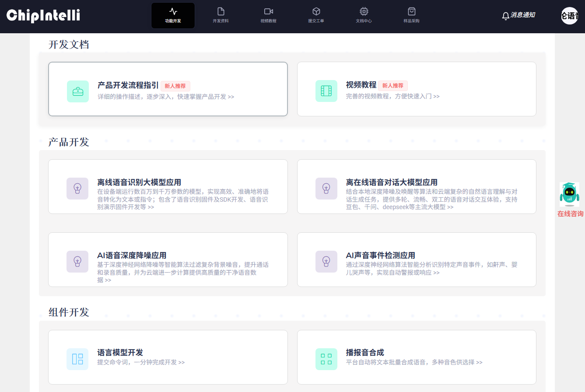Click the lightbulb icon for 离线语音识别大模型应用
This screenshot has height=392, width=585.
point(77,189)
